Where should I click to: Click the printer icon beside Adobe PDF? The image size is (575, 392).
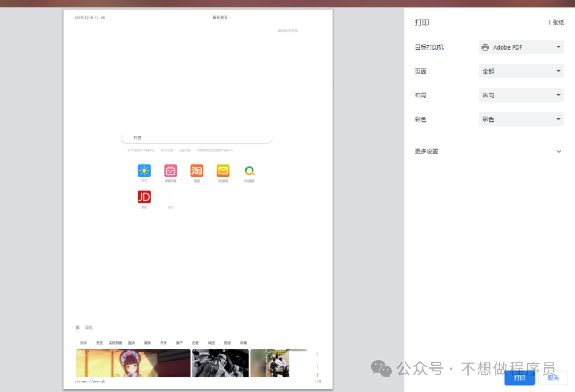[485, 47]
